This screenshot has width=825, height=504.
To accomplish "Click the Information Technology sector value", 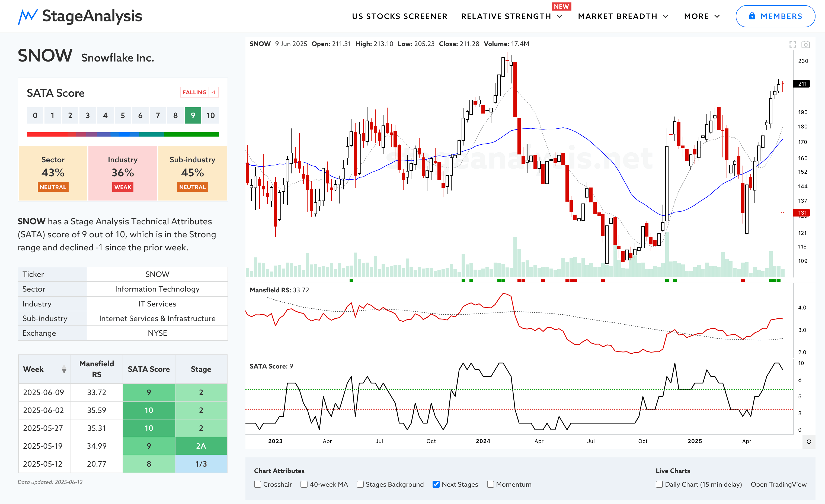I will click(x=157, y=289).
